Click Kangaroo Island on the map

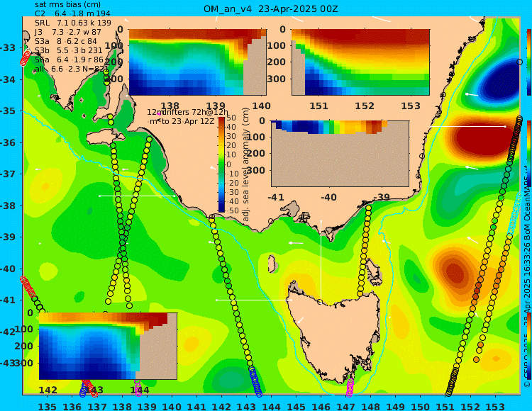click(106, 138)
